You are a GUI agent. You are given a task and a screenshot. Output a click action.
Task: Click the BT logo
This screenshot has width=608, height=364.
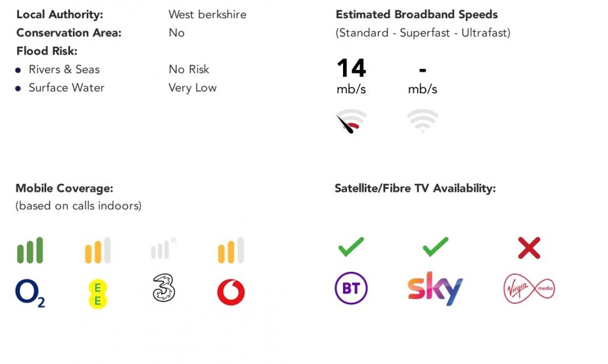[351, 289]
